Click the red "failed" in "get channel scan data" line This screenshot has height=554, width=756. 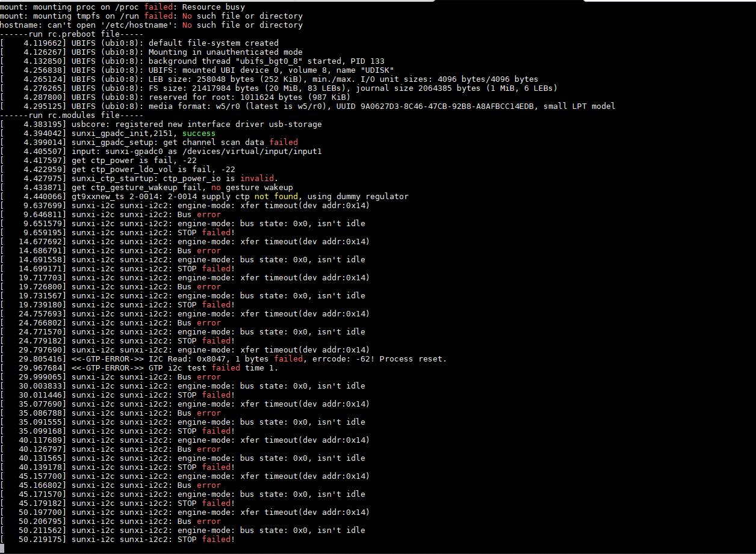[283, 143]
